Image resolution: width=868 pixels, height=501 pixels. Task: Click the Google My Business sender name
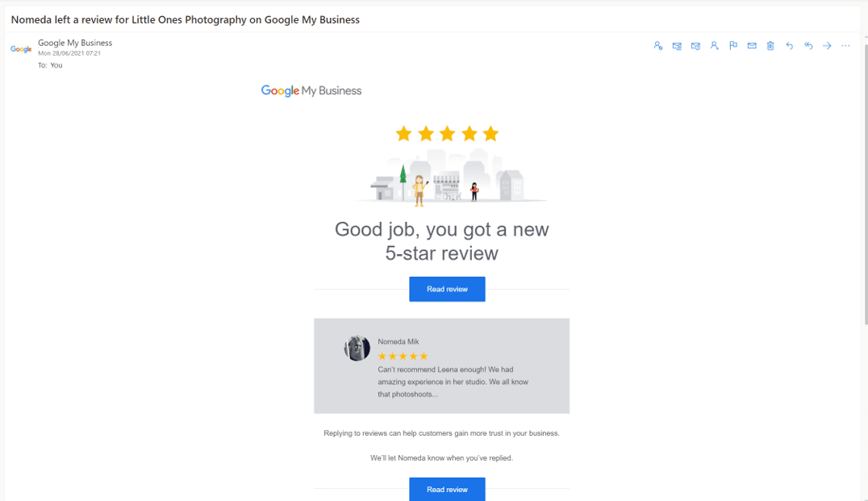[75, 43]
